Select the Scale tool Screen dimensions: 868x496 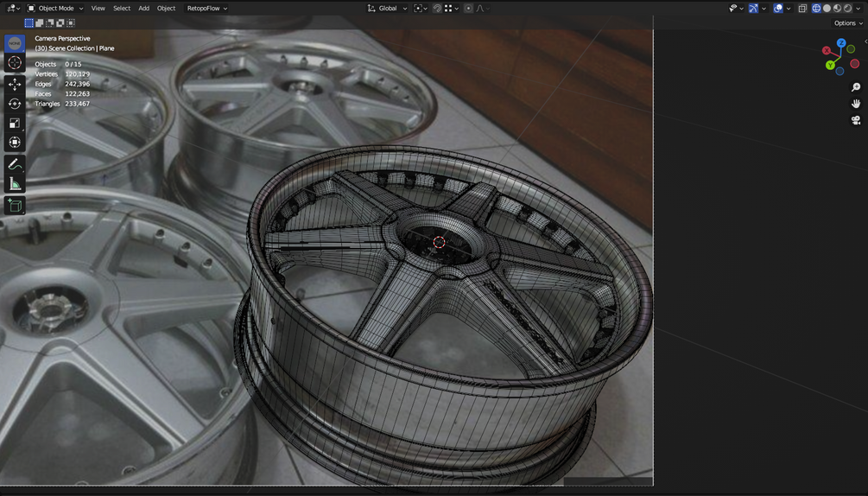pos(15,123)
